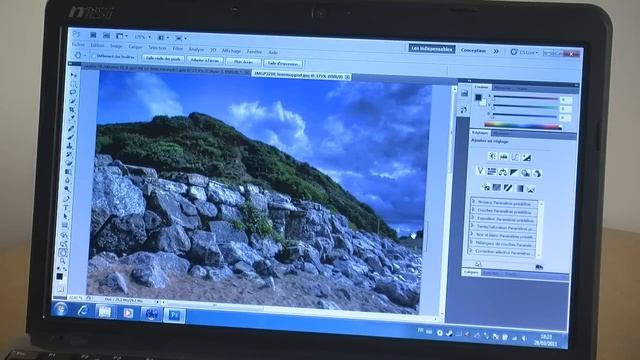Add a Hue/Saturation adjustment
The width and height of the screenshot is (640, 360).
(x=491, y=171)
